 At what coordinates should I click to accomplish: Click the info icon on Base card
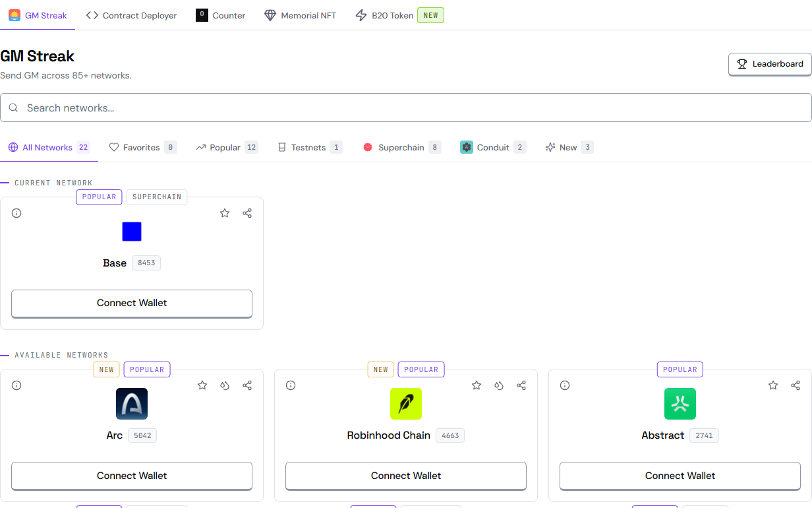[x=16, y=213]
